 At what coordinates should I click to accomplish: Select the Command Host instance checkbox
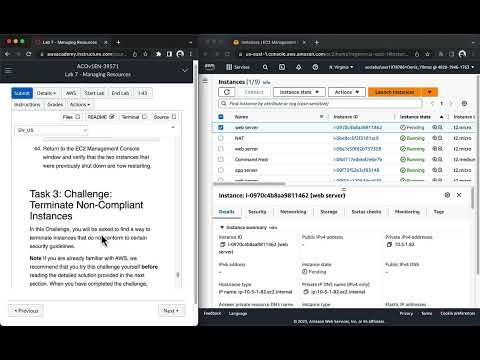(221, 159)
